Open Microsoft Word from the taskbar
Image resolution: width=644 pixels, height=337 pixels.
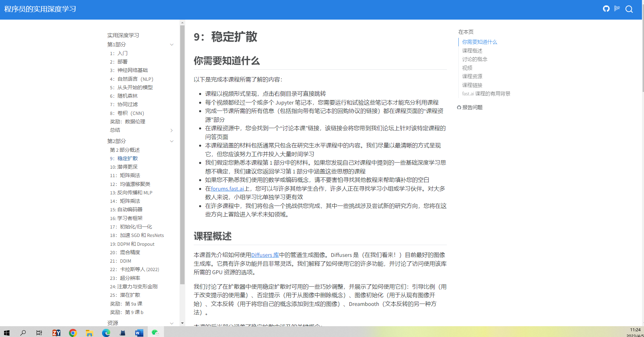pos(139,333)
